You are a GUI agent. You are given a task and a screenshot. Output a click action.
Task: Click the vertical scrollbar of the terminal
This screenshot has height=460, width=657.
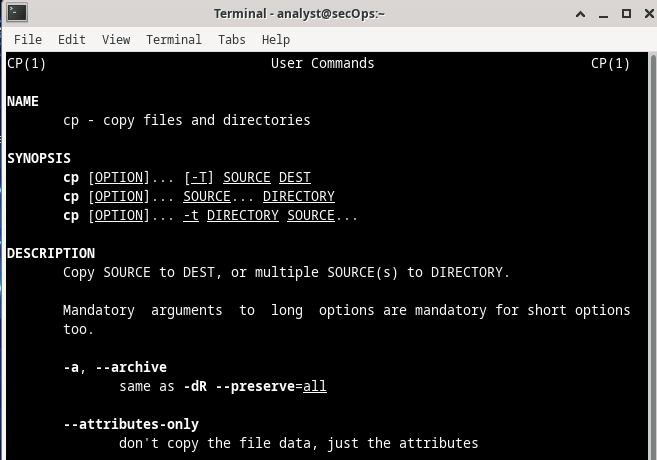[x=653, y=256]
